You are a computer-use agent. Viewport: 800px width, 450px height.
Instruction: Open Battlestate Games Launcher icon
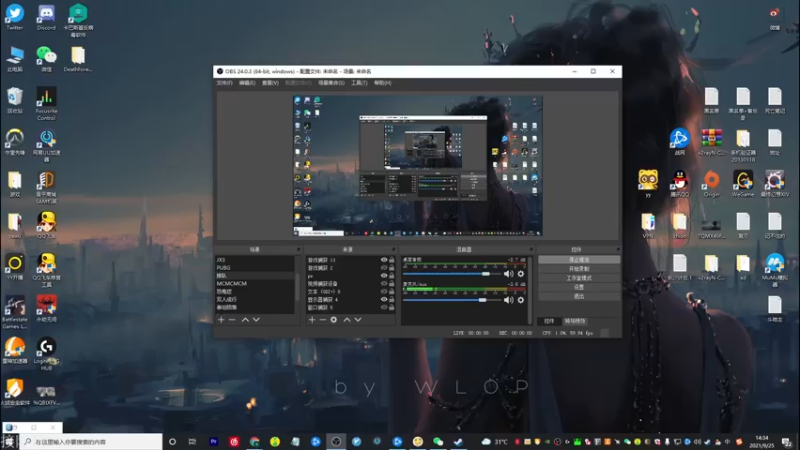click(15, 312)
